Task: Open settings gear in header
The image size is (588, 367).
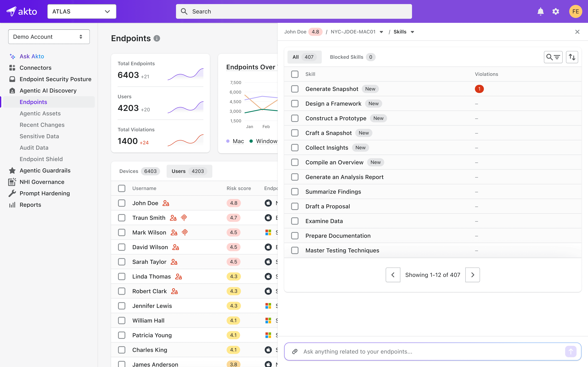Action: tap(556, 11)
